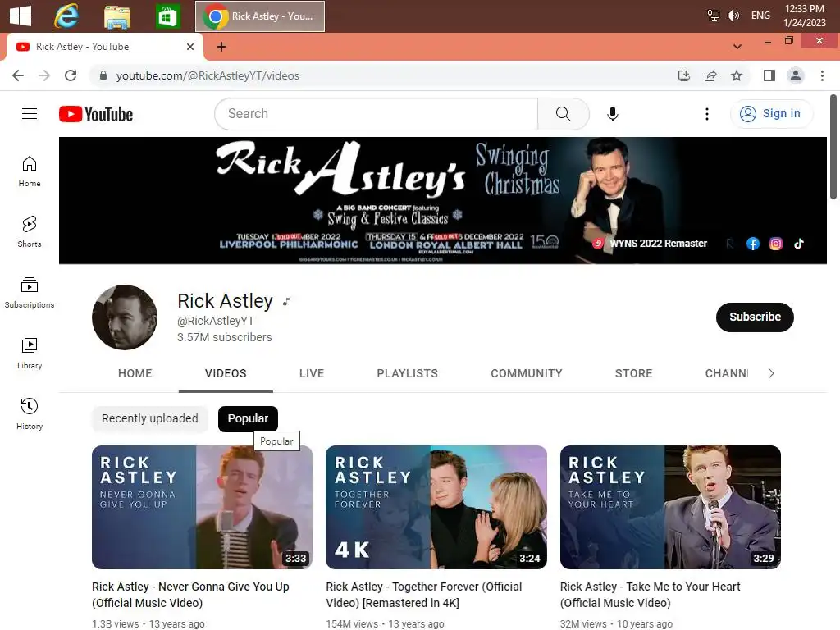The width and height of the screenshot is (840, 630).
Task: Open Microsoft Store from the taskbar
Action: [x=167, y=16]
